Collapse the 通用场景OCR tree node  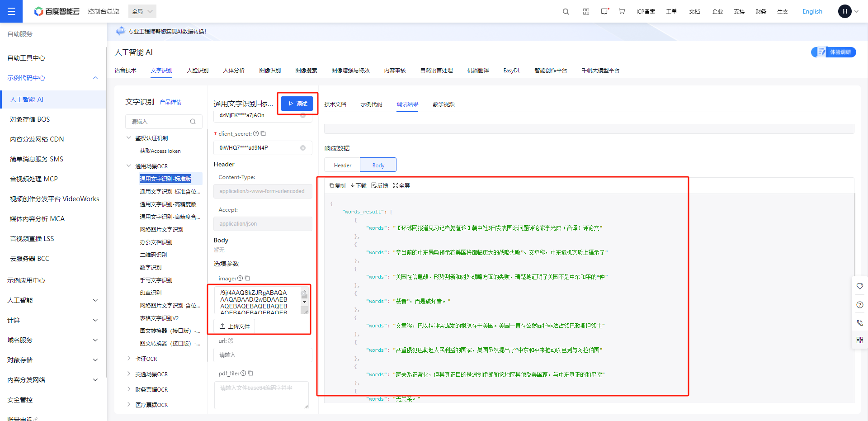[129, 166]
